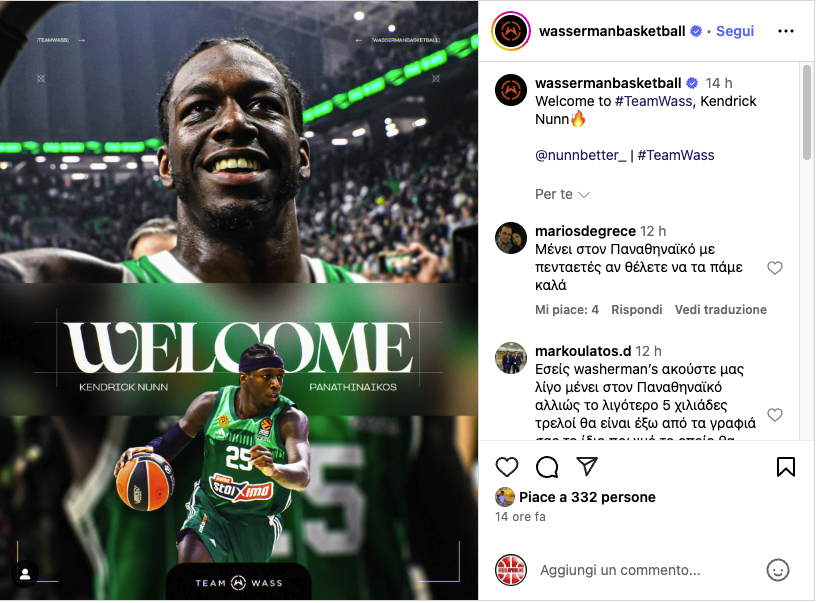The height and width of the screenshot is (603, 818).
Task: Open comments with the speech bubble icon
Action: [x=547, y=467]
